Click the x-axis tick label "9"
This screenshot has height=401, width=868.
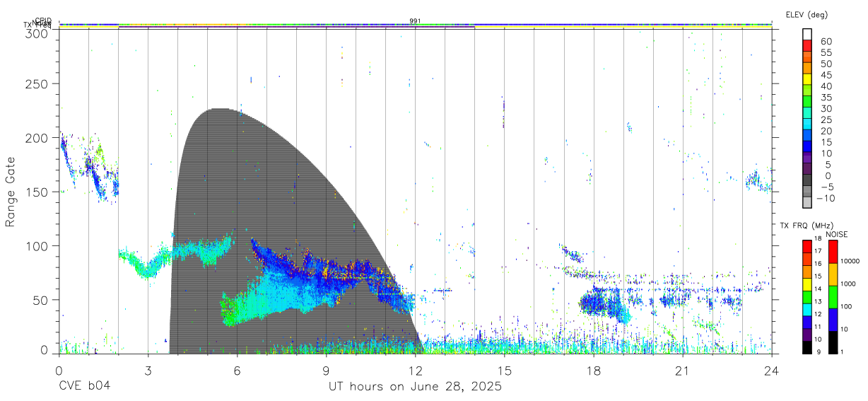pyautogui.click(x=327, y=371)
